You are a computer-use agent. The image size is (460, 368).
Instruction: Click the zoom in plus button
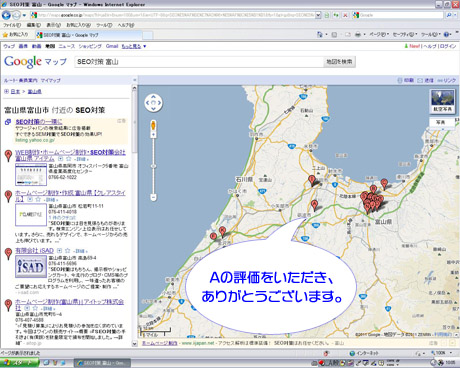[153, 135]
